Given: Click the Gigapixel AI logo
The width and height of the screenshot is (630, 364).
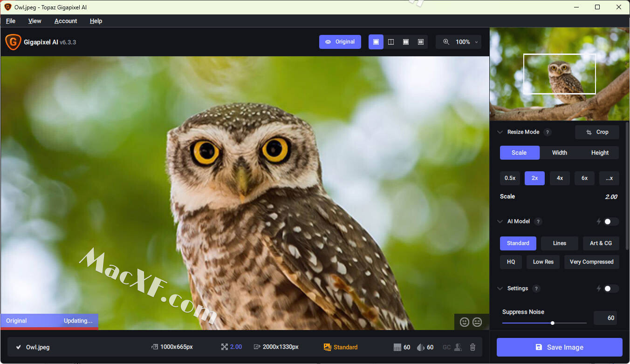Looking at the screenshot, I should coord(13,42).
